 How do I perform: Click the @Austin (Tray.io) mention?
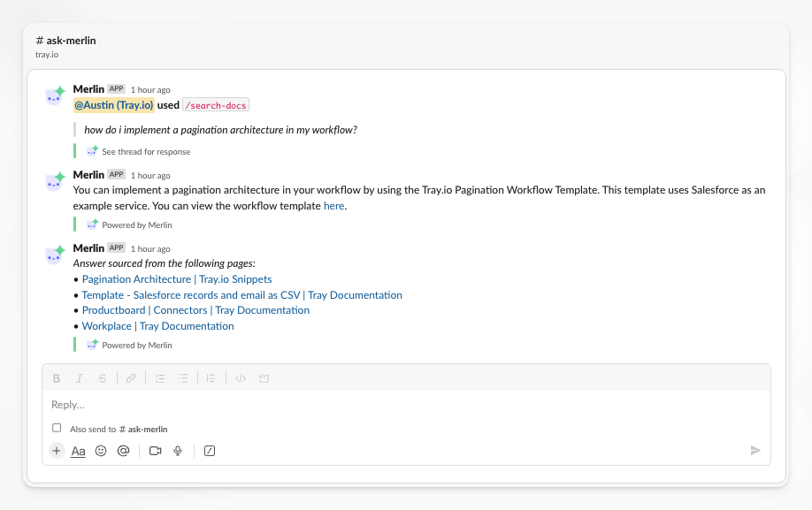(x=114, y=105)
